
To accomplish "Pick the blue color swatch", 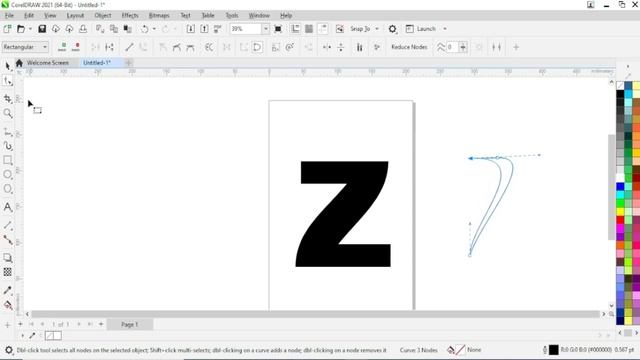I will 620,187.
